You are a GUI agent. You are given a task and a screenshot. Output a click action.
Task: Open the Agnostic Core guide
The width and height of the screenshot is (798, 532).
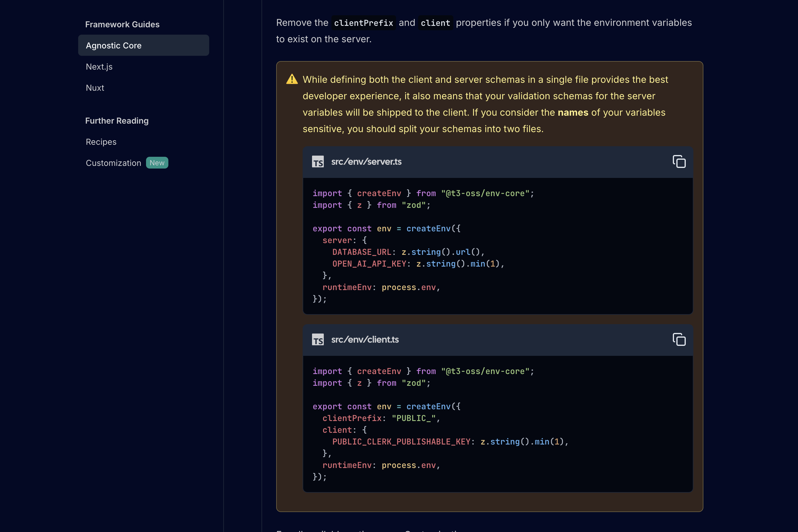click(144, 46)
